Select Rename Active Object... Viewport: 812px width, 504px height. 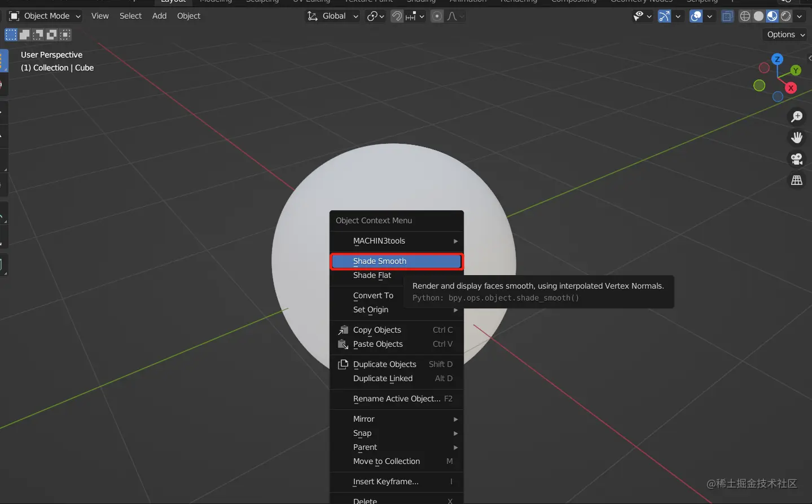[397, 399]
